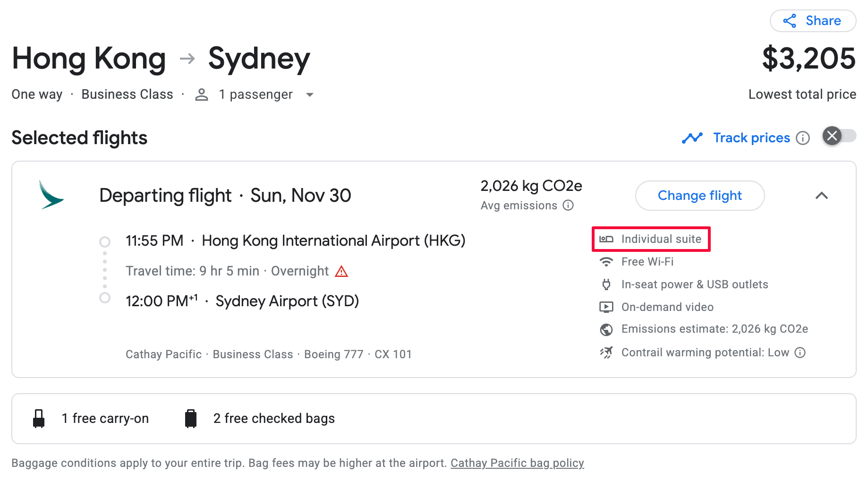Enable the Track prices toggle
The width and height of the screenshot is (868, 482).
pos(839,136)
